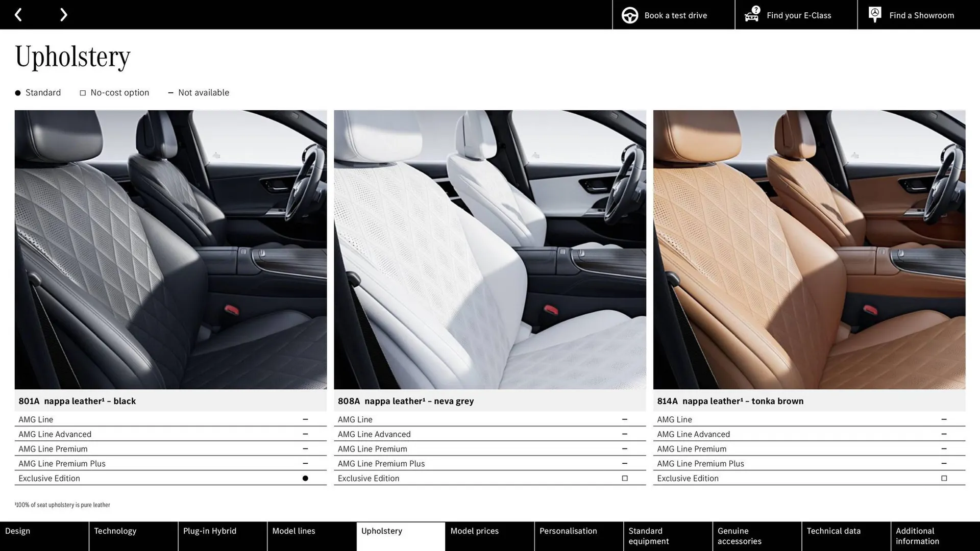Select the tonka brown upholstery swatch
This screenshot has width=980, height=551.
[x=808, y=250]
